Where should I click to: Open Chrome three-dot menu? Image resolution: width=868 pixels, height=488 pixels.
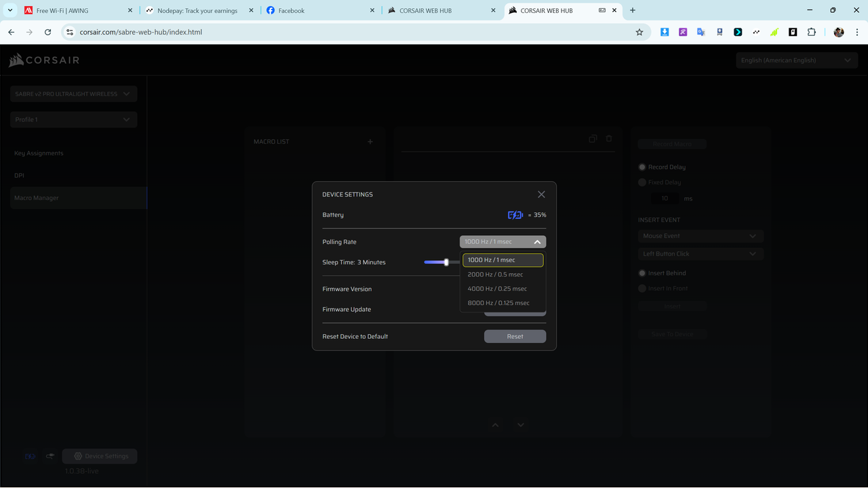[856, 32]
